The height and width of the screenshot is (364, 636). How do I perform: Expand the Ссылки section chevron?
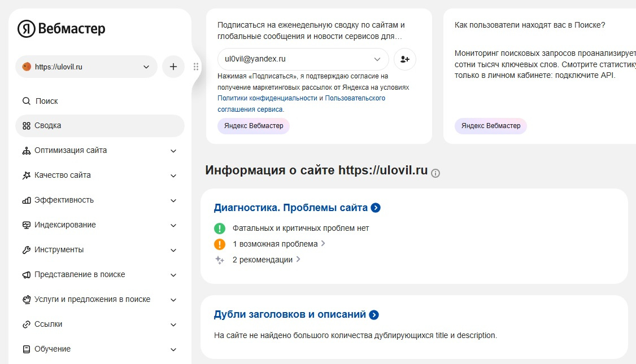tap(173, 324)
